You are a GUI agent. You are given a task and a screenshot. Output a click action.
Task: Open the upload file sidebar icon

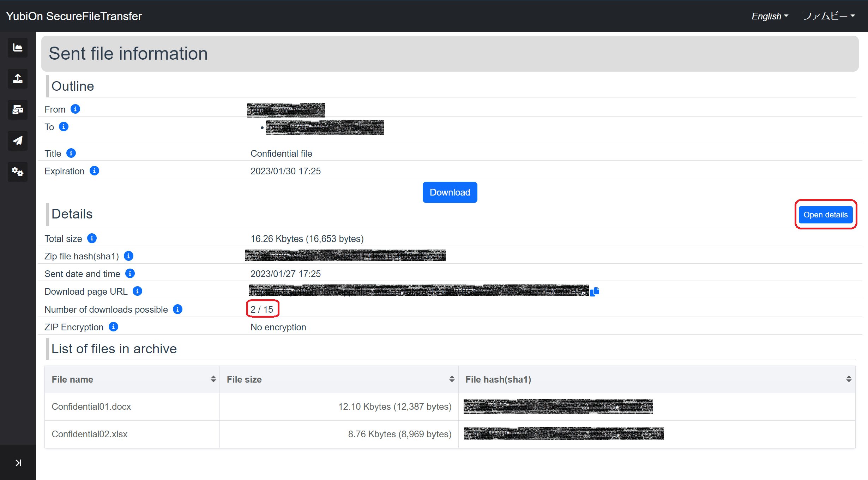[18, 78]
